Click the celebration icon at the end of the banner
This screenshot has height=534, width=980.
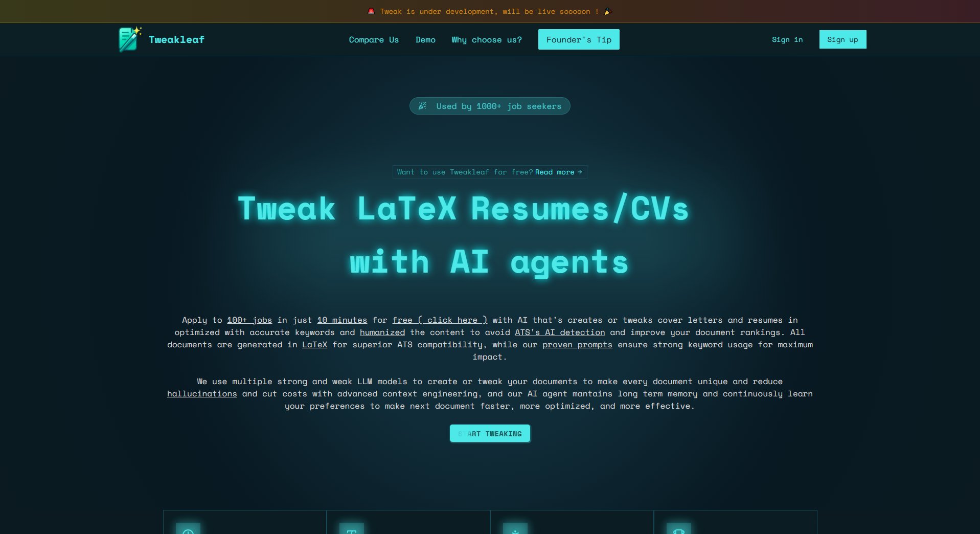pos(608,11)
